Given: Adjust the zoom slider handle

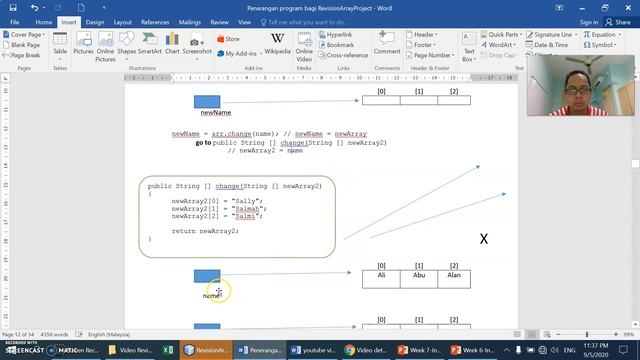Looking at the screenshot, I should click(x=587, y=335).
